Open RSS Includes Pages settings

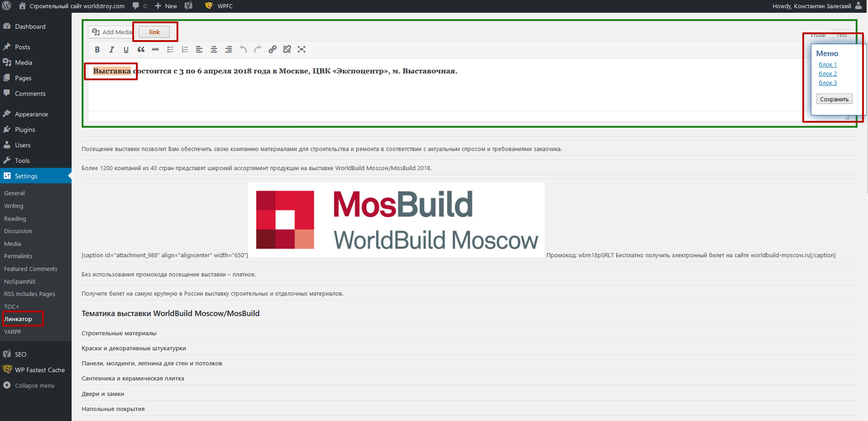[30, 294]
